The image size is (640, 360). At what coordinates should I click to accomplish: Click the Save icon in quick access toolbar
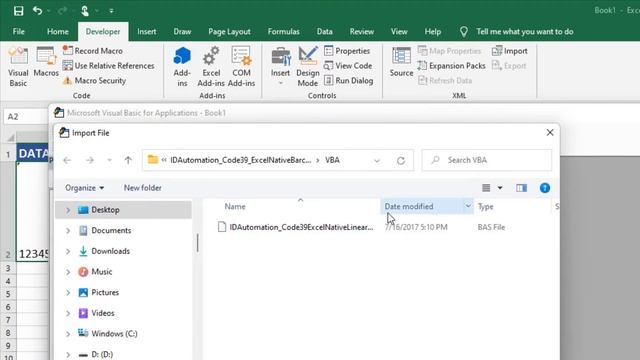(18, 11)
